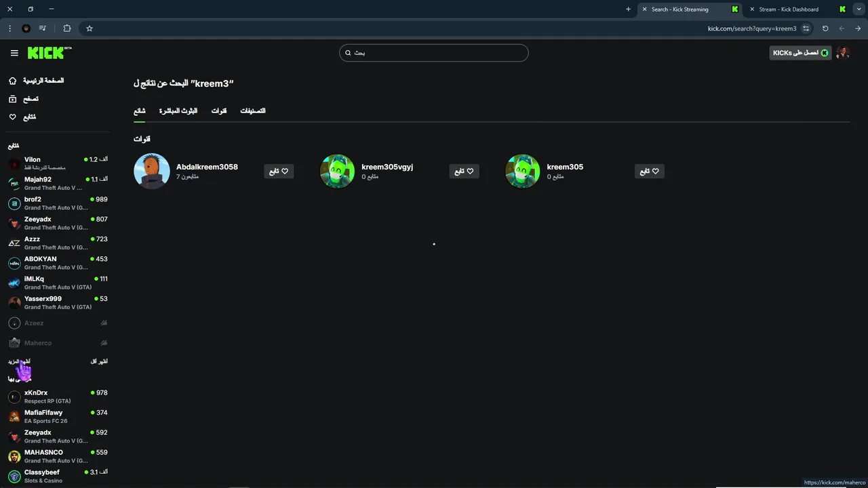Screen dimensions: 868x488
Task: Switch to the Channels tab
Action: (218, 110)
